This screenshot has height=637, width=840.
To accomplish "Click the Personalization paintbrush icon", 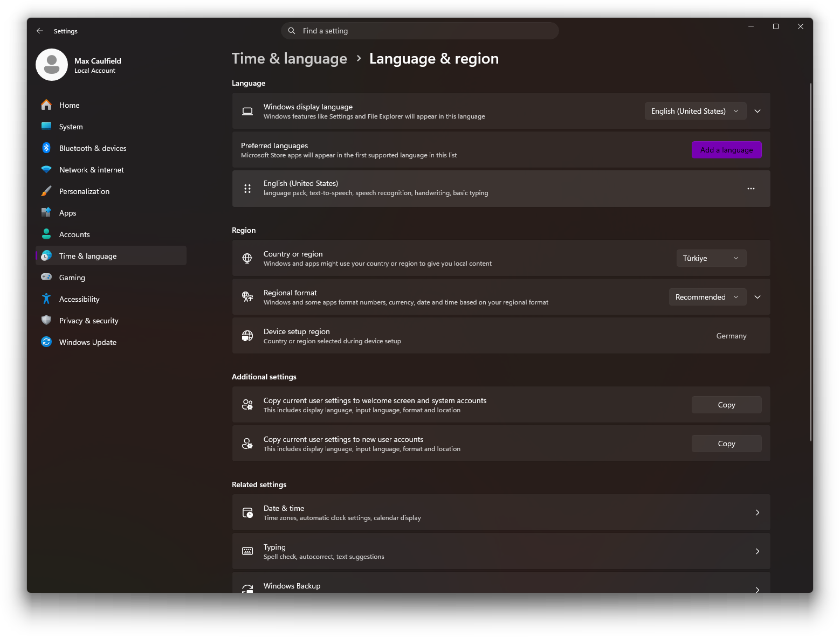I will [x=46, y=191].
